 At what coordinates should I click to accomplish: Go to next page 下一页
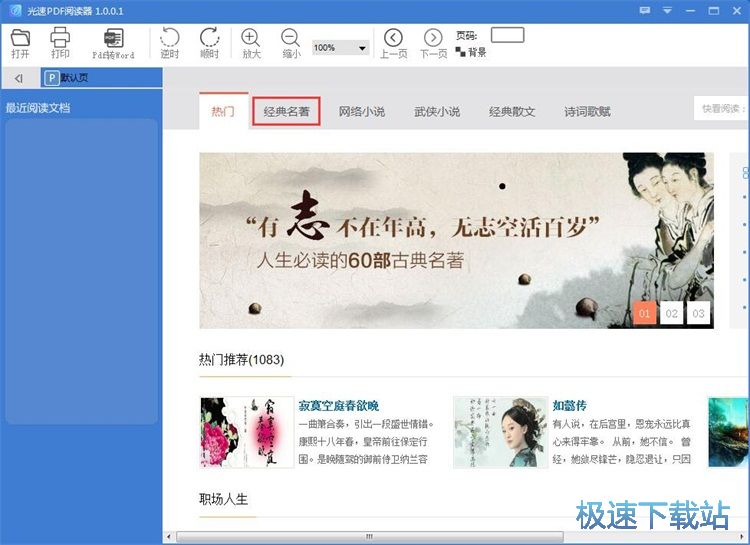(x=433, y=44)
